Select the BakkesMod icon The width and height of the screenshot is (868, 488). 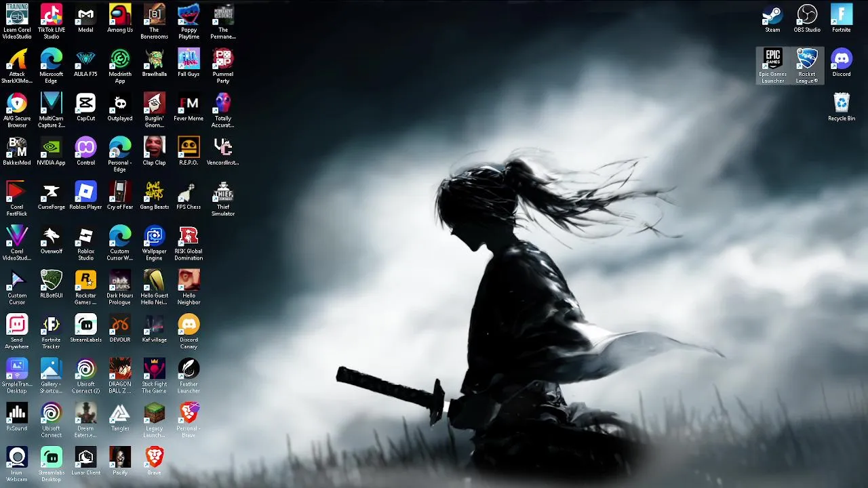[x=17, y=147]
